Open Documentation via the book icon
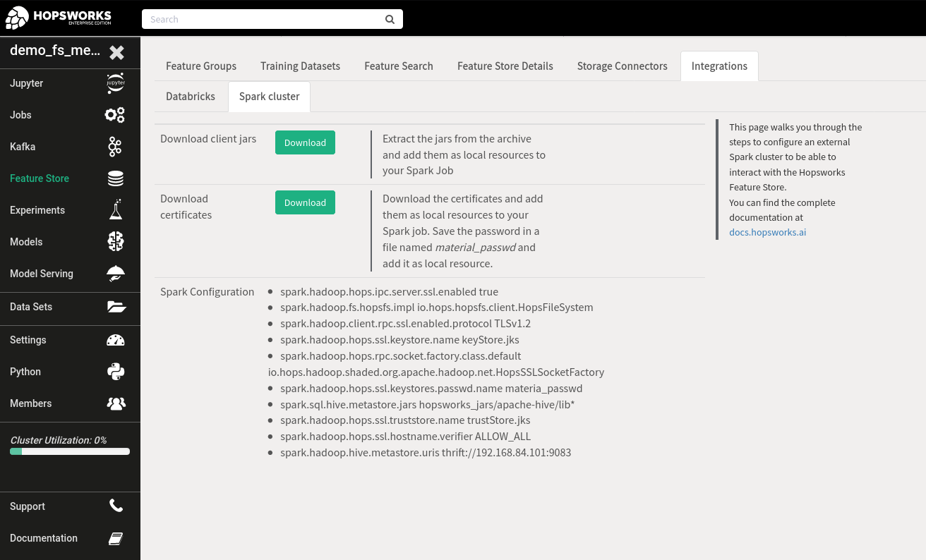Screen dimensions: 926x560 tap(115, 537)
